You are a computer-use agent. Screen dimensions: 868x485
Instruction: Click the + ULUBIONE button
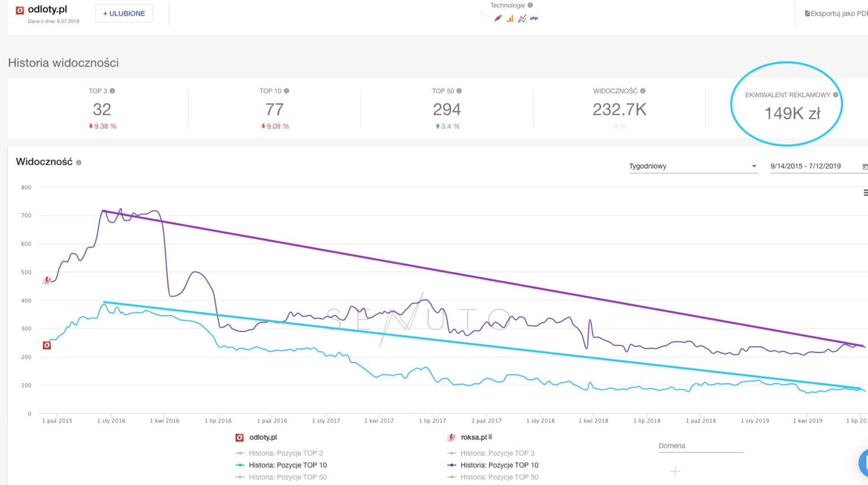click(124, 14)
